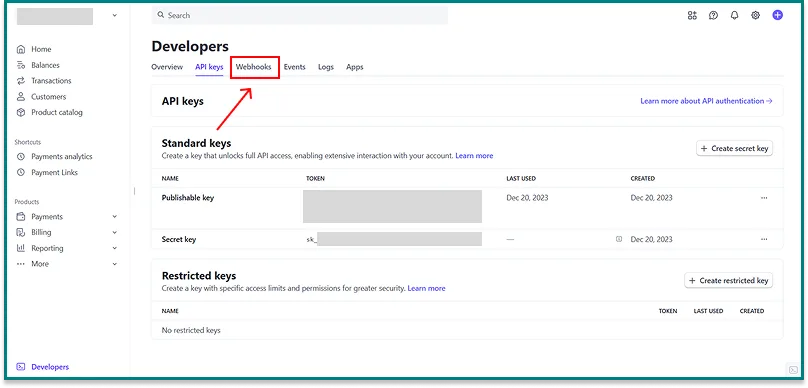
Task: Click the Publishable key name cell
Action: pyautogui.click(x=188, y=198)
